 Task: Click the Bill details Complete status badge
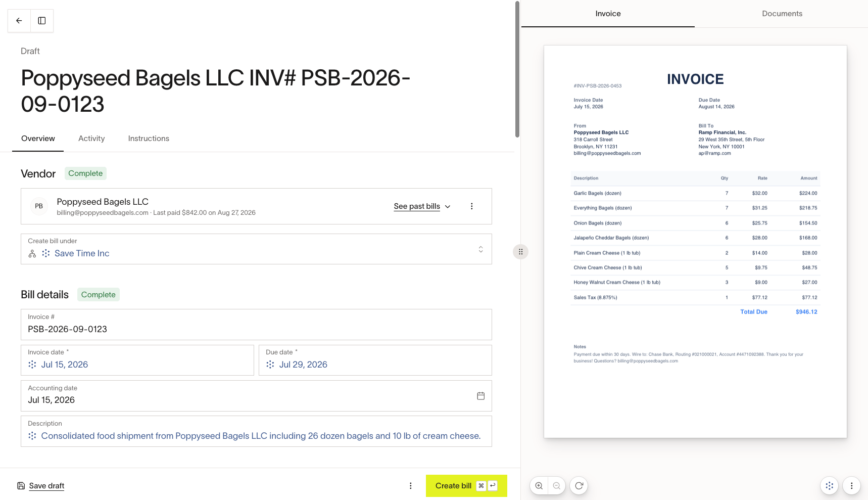click(99, 295)
